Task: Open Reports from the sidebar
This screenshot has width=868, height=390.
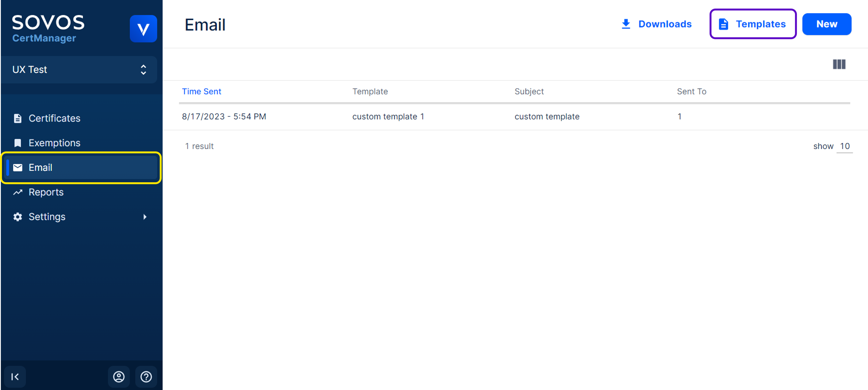Action: pos(46,192)
